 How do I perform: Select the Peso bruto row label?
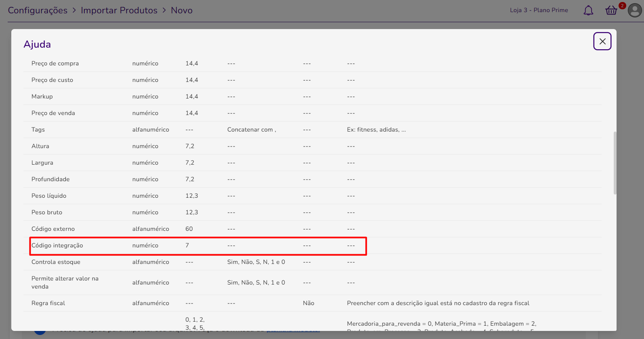click(47, 212)
